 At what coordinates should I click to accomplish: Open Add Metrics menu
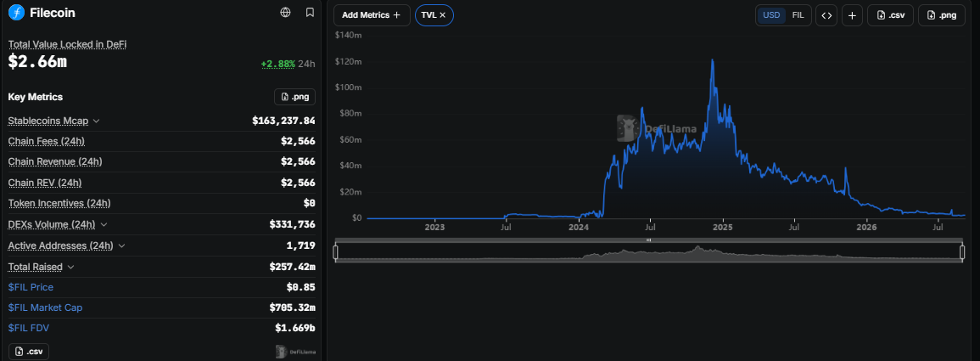[372, 15]
